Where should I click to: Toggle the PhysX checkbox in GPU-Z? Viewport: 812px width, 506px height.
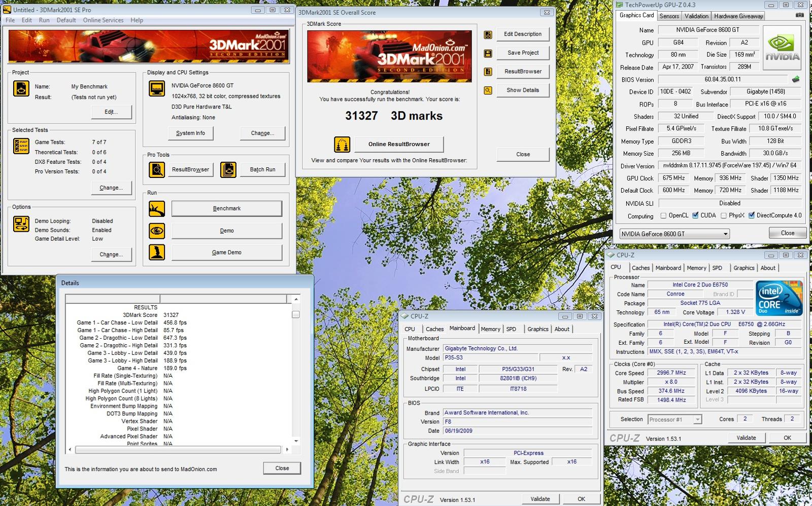(x=724, y=215)
